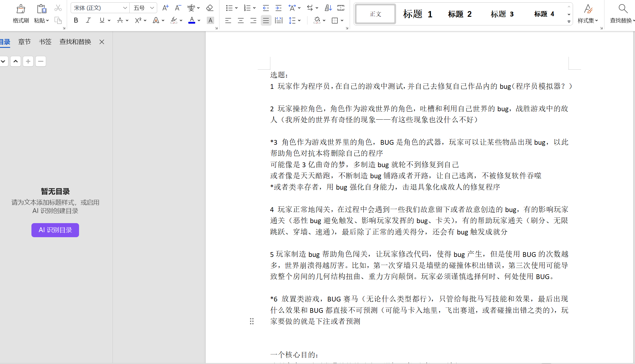Switch to the 章节 tab

click(24, 42)
